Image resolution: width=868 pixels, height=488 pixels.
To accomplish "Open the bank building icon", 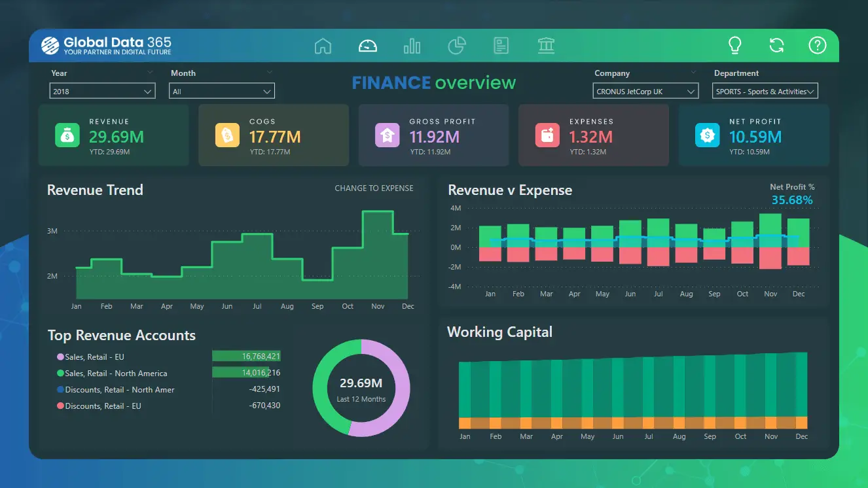I will pyautogui.click(x=546, y=46).
